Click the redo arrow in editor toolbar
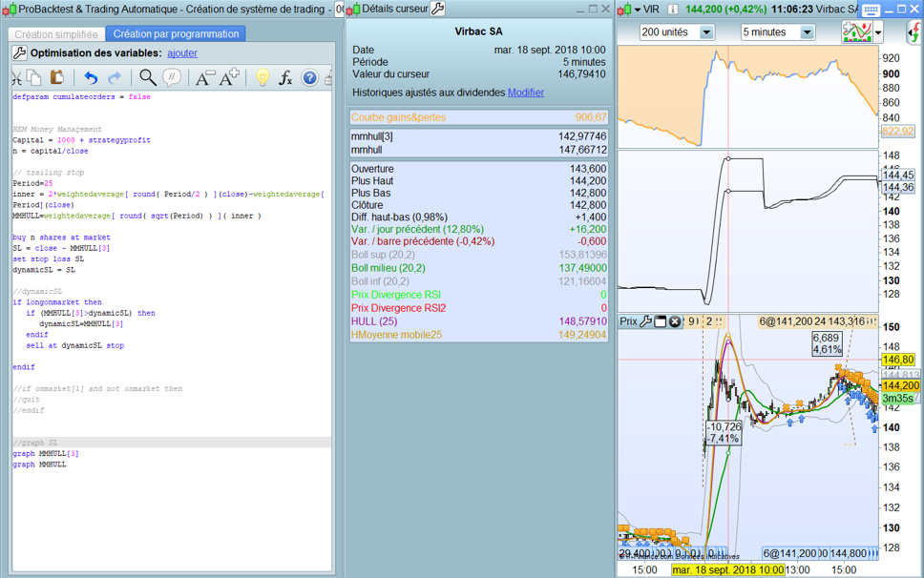Image resolution: width=924 pixels, height=578 pixels. coord(115,78)
